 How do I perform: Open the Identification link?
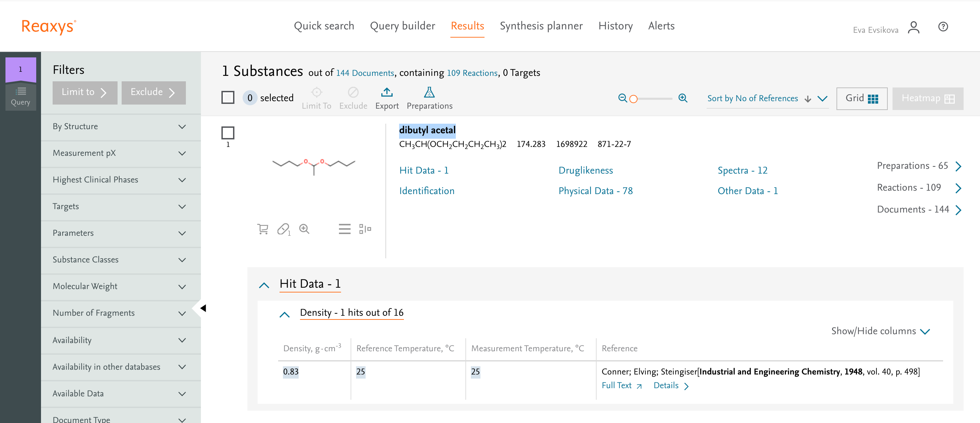point(426,191)
